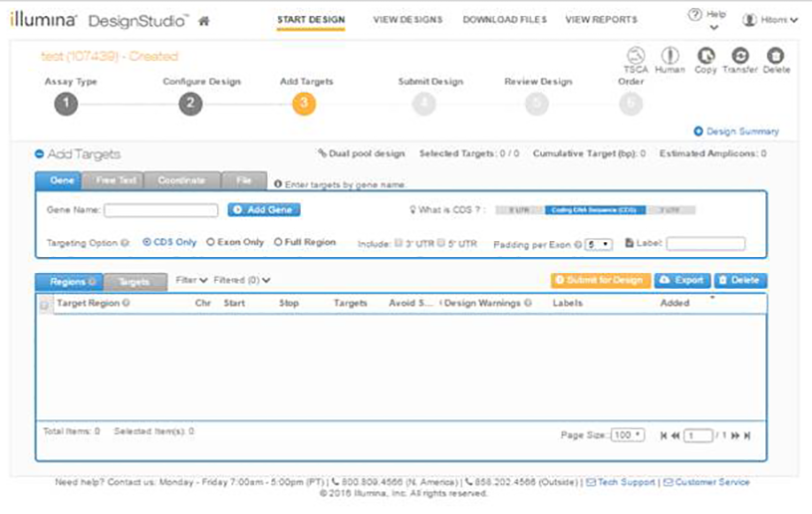Click the Add Gene button
Screen dimensions: 812x514
[x=264, y=210]
